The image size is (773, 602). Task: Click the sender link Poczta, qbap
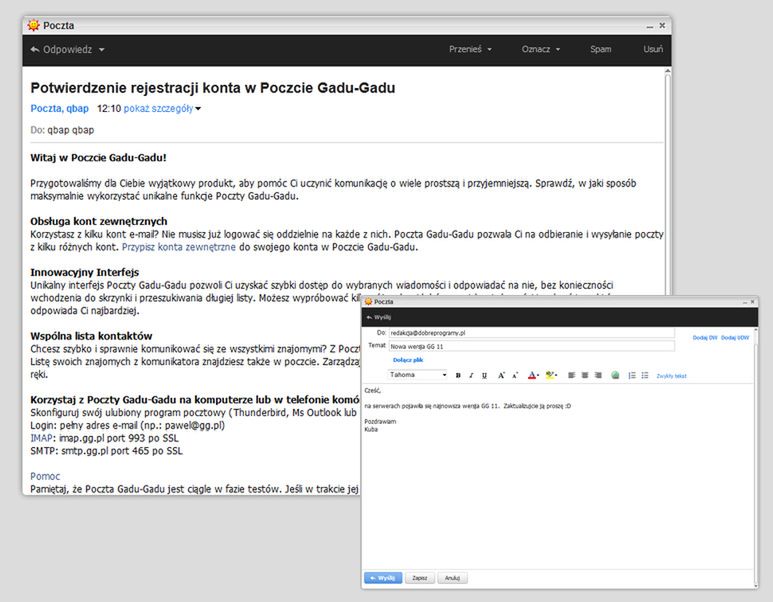pos(60,108)
